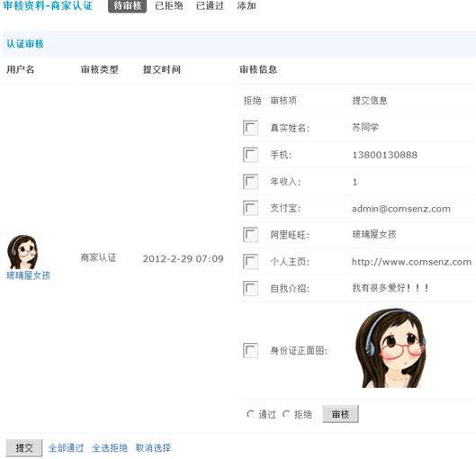Viewport: 476px width, 459px height.
Task: Click the 取消选择 link
Action: point(153,448)
